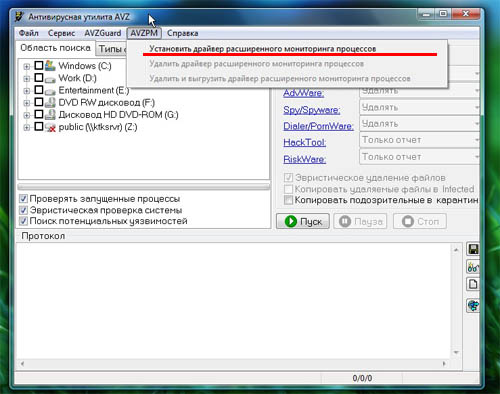
Task: Click the Dialer/PornWare link
Action: pos(318,126)
